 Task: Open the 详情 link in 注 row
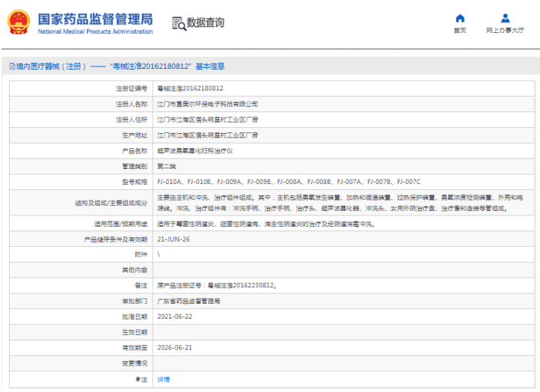[x=163, y=379]
